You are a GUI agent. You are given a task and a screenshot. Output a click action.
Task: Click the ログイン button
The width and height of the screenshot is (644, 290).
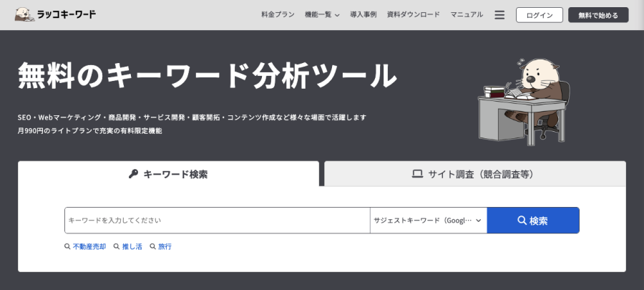point(540,15)
